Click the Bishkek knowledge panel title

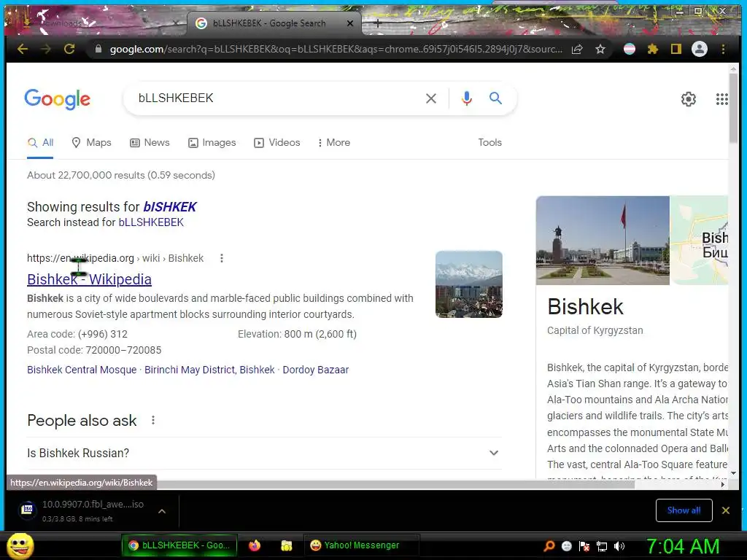(x=586, y=306)
